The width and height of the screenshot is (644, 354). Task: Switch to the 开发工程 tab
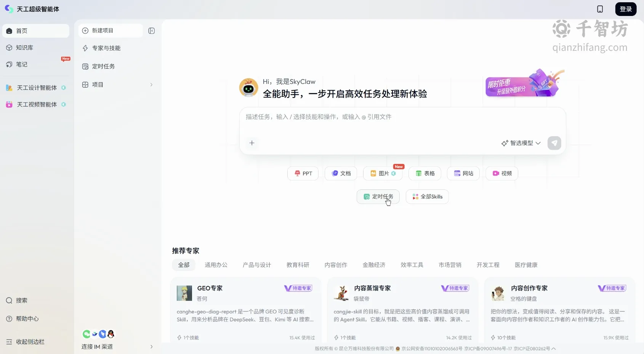click(488, 265)
